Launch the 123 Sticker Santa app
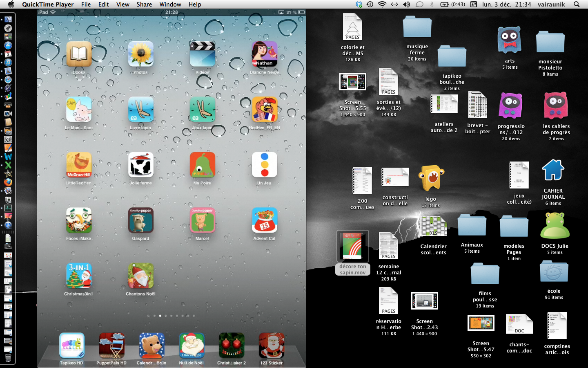Image resolution: width=588 pixels, height=368 pixels. (272, 346)
